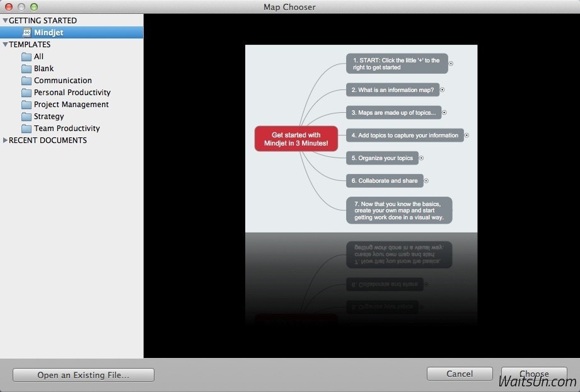
Task: Select the Communication label
Action: [63, 80]
